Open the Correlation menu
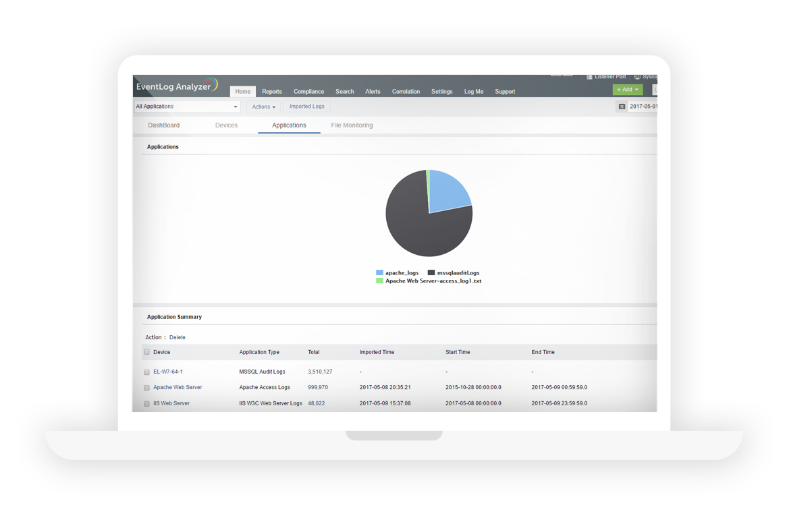The height and width of the screenshot is (526, 812). pos(406,92)
